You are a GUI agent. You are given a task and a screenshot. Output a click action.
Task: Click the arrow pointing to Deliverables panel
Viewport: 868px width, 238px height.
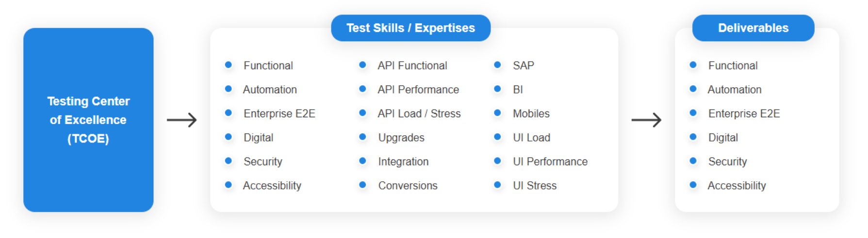point(646,120)
